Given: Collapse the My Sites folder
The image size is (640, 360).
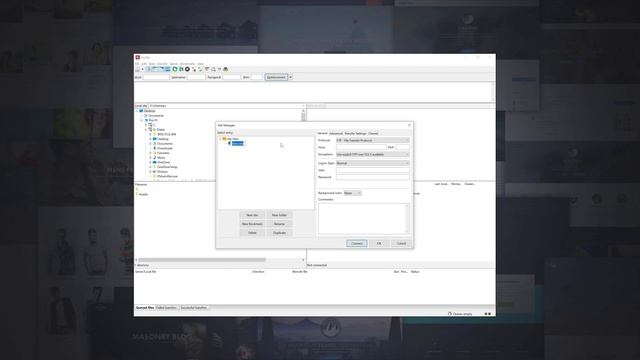Looking at the screenshot, I should 220,139.
